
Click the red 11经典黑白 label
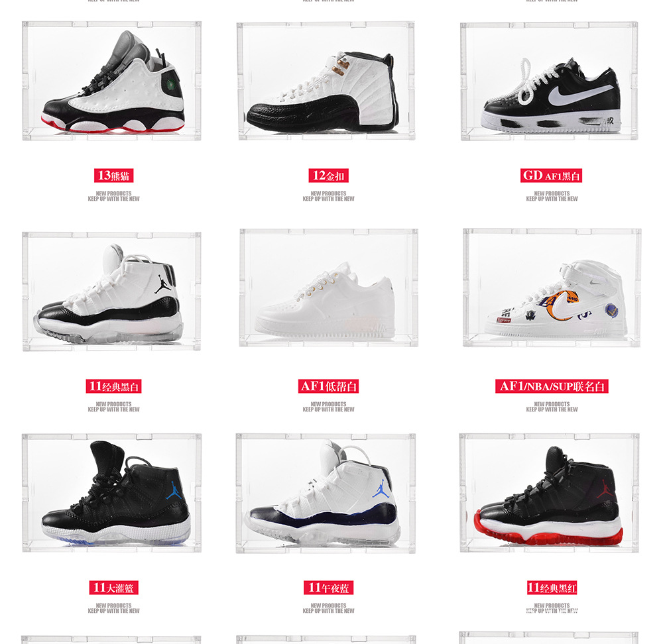coord(114,386)
